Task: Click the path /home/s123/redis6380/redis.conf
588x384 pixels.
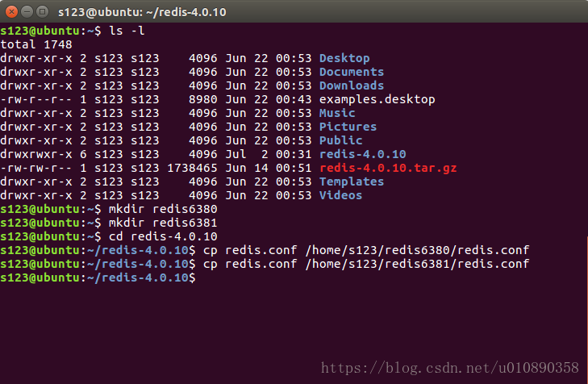Action: (x=417, y=251)
